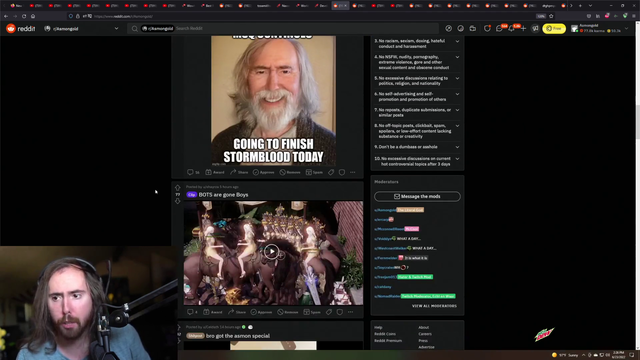640x360 pixels.
Task: Open the Careers footer link
Action: [x=425, y=334]
